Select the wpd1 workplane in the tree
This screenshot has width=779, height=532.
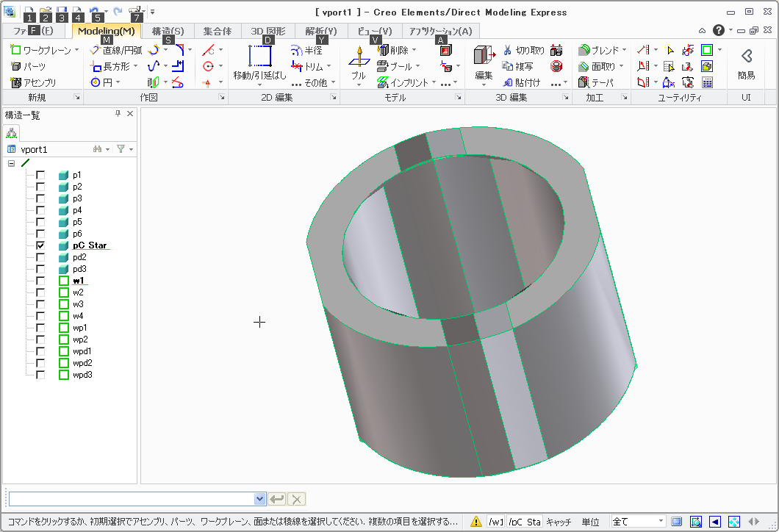tap(82, 351)
